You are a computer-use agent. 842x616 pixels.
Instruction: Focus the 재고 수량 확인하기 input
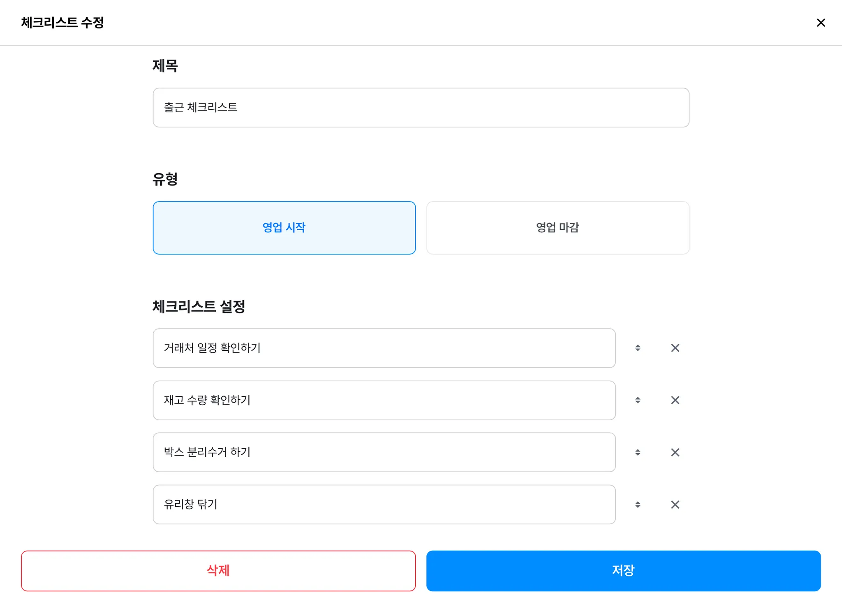[x=384, y=400]
